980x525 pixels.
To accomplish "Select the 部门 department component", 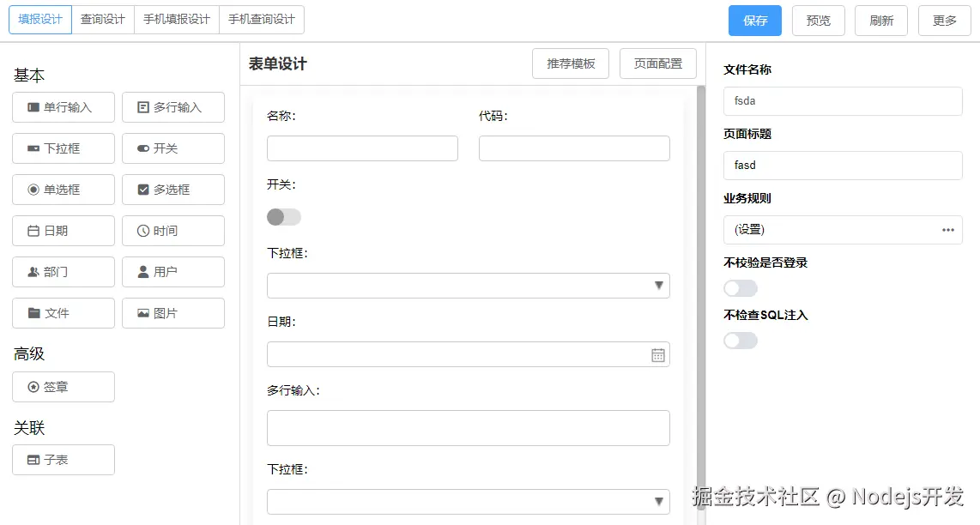I will [63, 271].
